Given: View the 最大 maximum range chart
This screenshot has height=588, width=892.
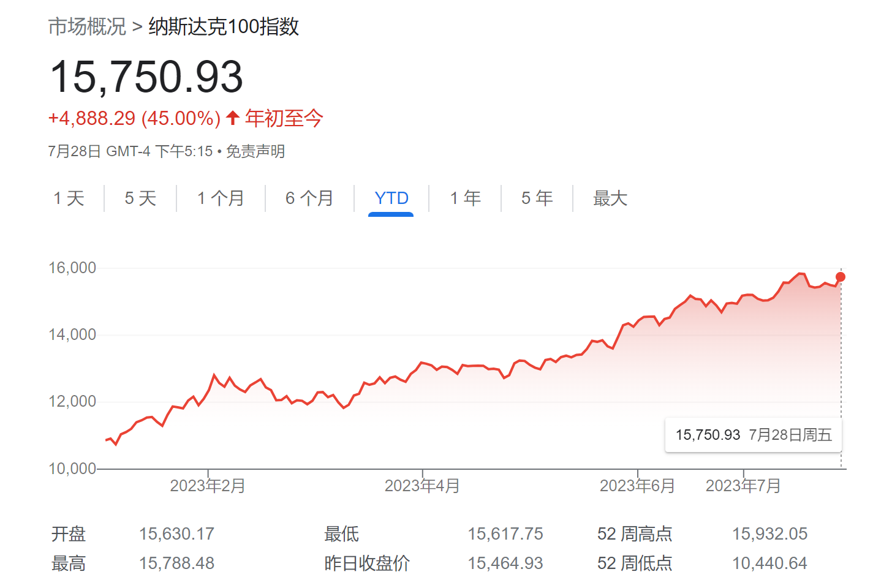Looking at the screenshot, I should (x=610, y=198).
